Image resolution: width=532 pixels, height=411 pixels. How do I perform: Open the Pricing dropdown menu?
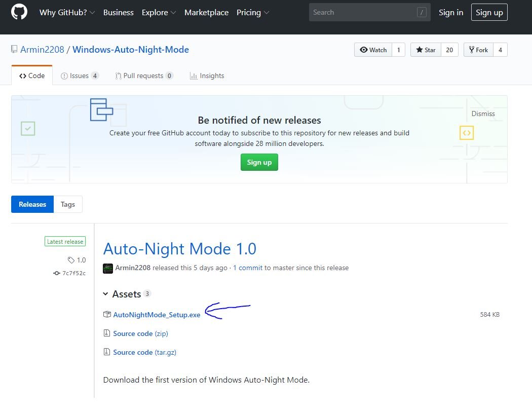[x=253, y=13]
